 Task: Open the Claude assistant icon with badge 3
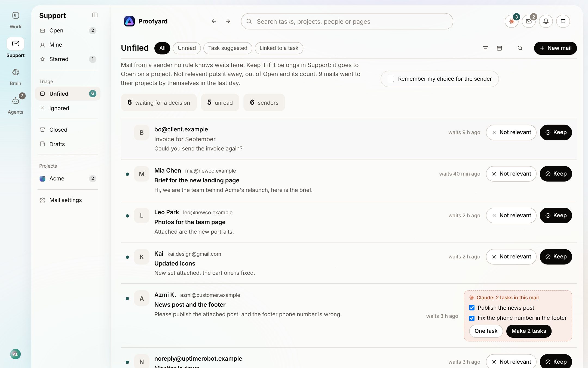click(512, 21)
